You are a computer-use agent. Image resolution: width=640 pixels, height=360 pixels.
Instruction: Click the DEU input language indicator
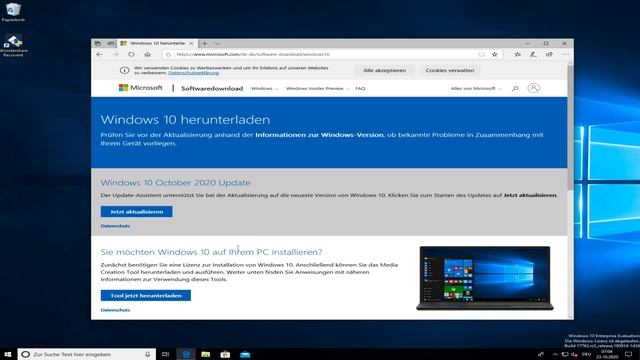click(587, 354)
